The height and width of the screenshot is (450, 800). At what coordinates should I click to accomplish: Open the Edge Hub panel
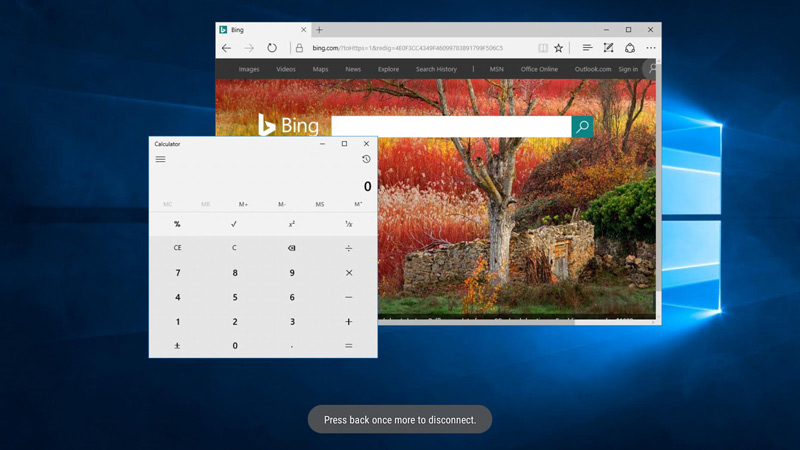tap(587, 48)
